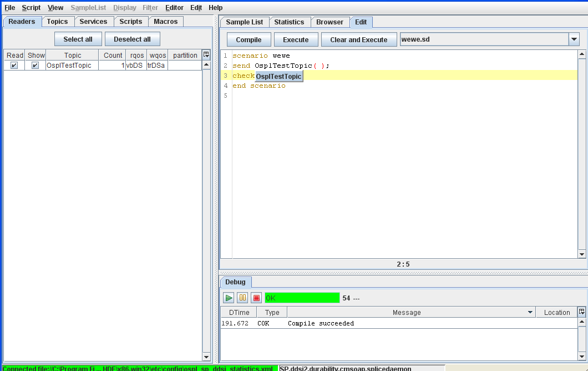This screenshot has height=371, width=588.
Task: Open the wewe.sd script dropdown arrow
Action: pos(574,39)
